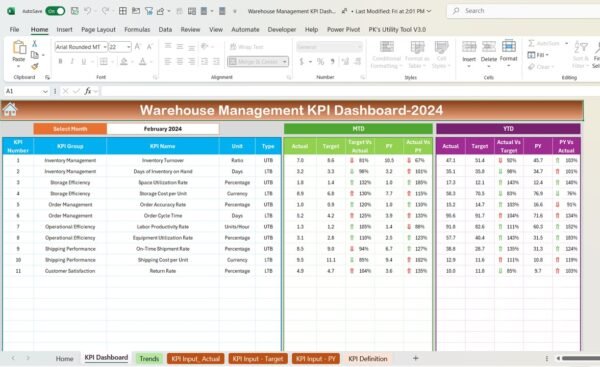Click the Insert cells button
The width and height of the screenshot is (600, 367).
[469, 53]
